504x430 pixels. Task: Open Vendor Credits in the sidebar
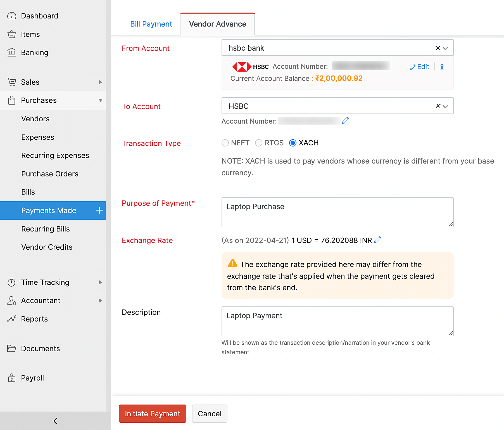coord(47,247)
